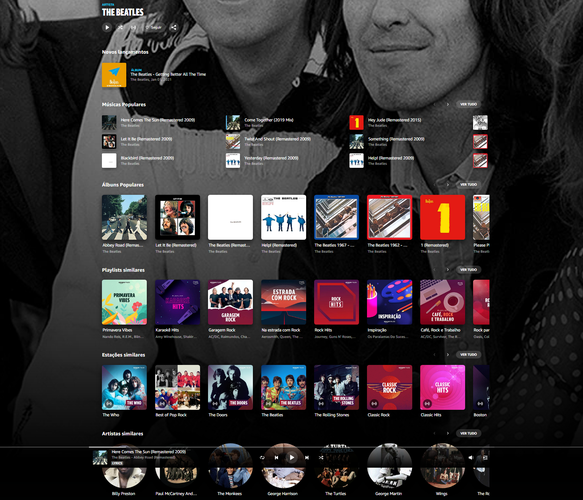Image resolution: width=583 pixels, height=500 pixels.
Task: Open Primavera Vibes playlist
Action: (x=124, y=302)
